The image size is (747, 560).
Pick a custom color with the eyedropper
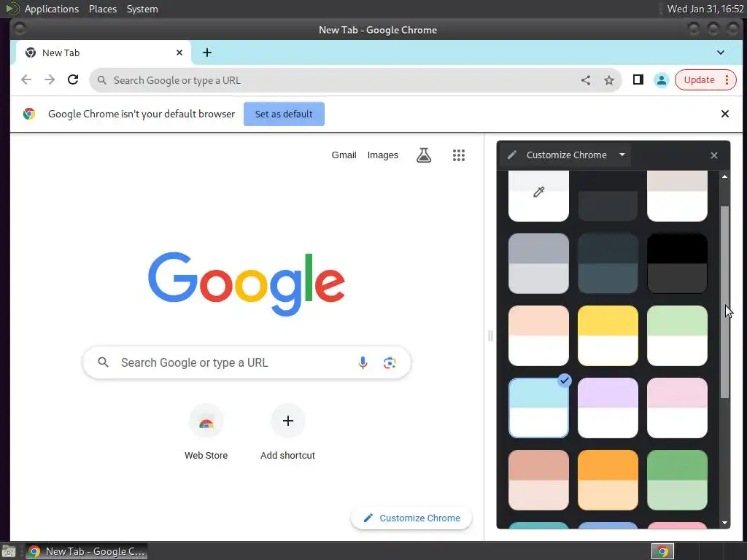538,195
